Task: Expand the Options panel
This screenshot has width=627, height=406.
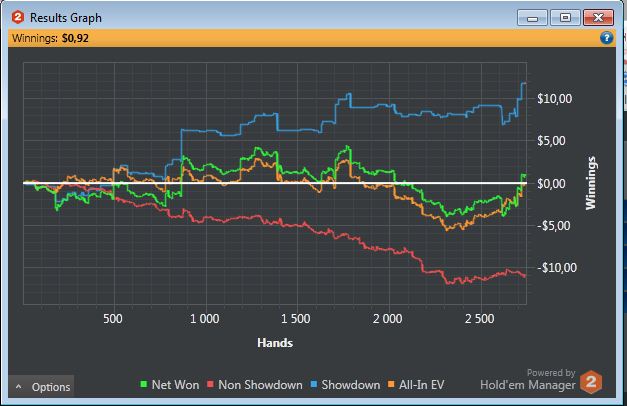Action: pyautogui.click(x=42, y=386)
